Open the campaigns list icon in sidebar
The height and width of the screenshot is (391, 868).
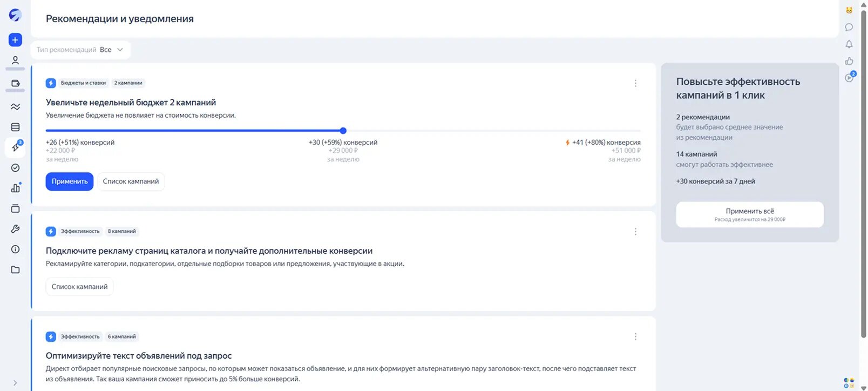[15, 127]
